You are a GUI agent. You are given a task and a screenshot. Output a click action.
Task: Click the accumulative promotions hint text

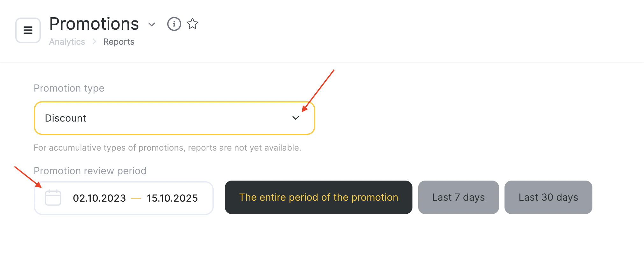(167, 148)
